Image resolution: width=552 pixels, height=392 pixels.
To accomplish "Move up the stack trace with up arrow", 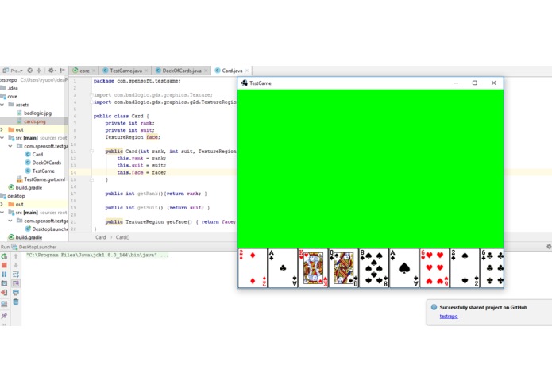I will tap(16, 256).
